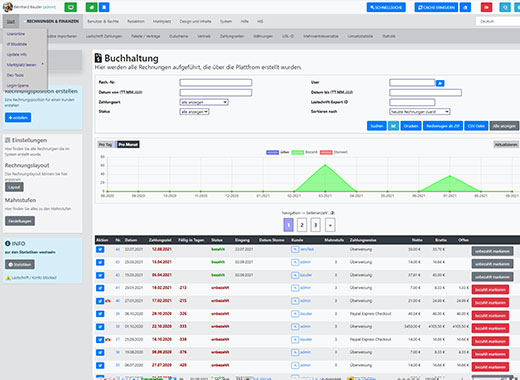
Task: Open the blue user picker icon beside User field
Action: (440, 83)
